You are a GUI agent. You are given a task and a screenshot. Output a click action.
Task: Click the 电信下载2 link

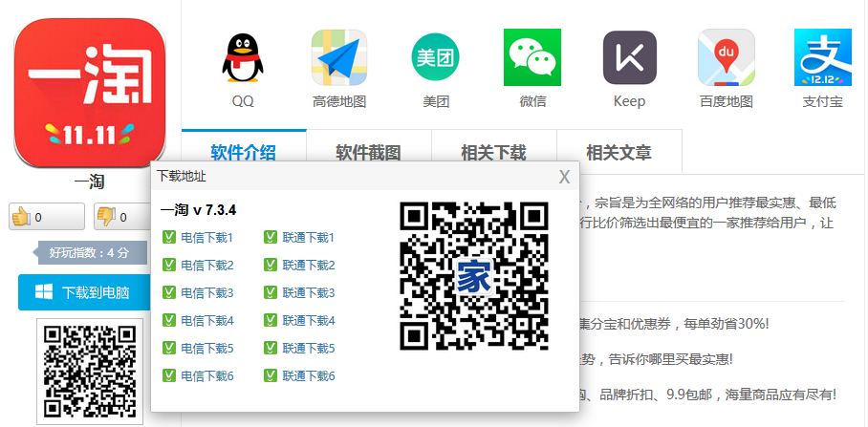point(207,266)
